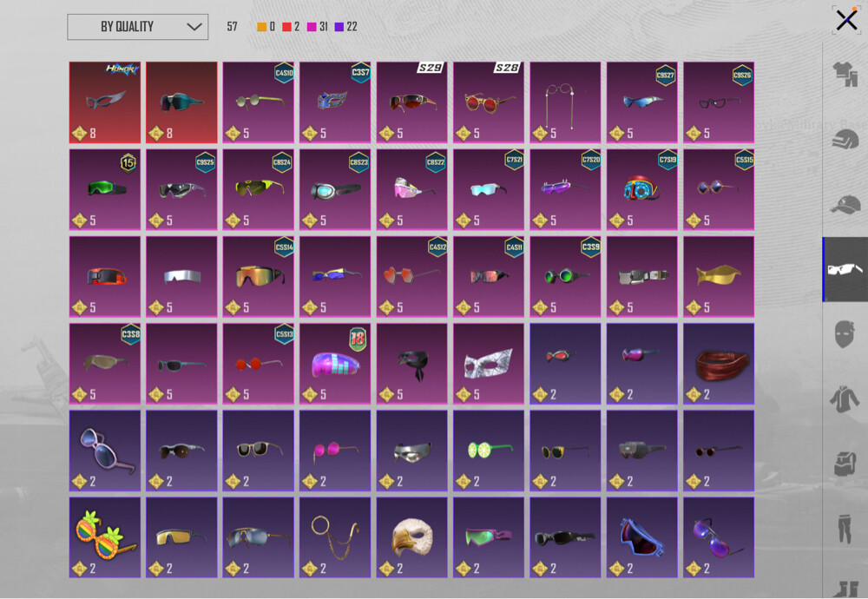Select the Honor silver mask item
The width and height of the screenshot is (868, 599).
[x=105, y=102]
